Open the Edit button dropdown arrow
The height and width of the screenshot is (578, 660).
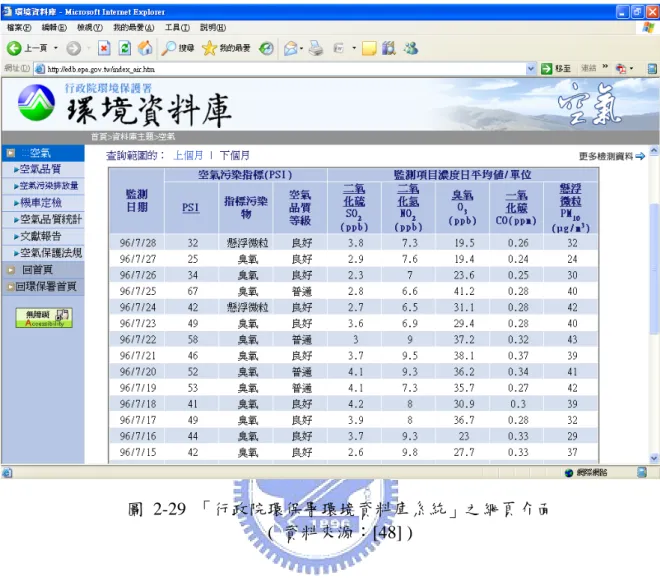pos(354,48)
